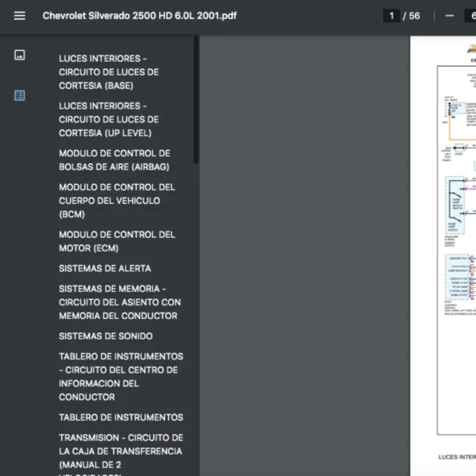Switch to document outline view icon
This screenshot has width=476, height=476.
pos(20,95)
